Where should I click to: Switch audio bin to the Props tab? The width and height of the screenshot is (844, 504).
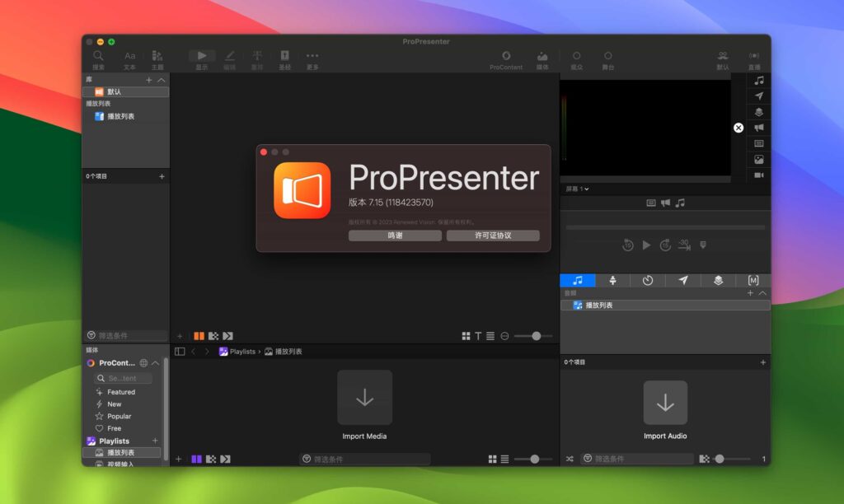(x=612, y=281)
